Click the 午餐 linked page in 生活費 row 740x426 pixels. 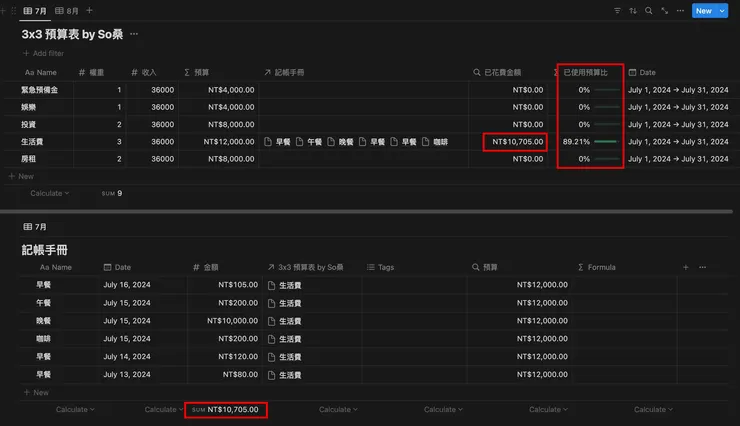(309, 142)
